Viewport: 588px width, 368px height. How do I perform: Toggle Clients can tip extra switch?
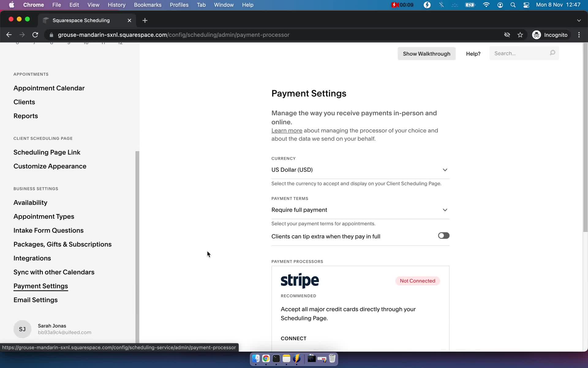coord(443,236)
